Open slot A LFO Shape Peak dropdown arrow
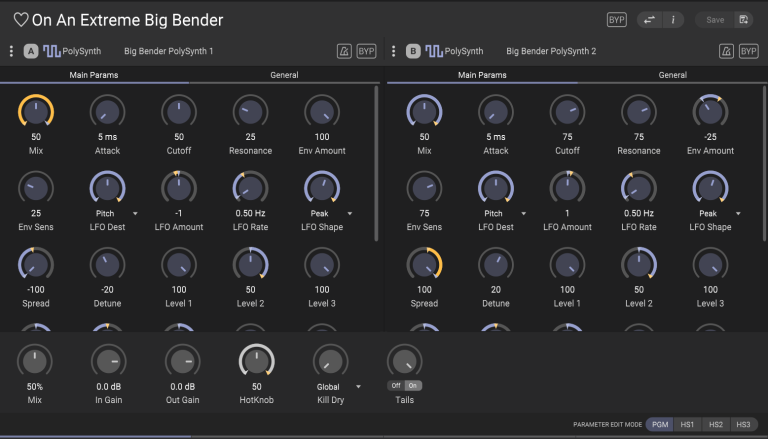This screenshot has width=768, height=439. 350,214
